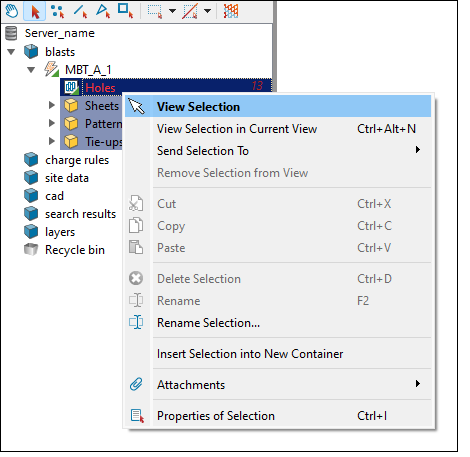Click the paperclip Attachments icon
470x457 pixels.
pyautogui.click(x=136, y=385)
